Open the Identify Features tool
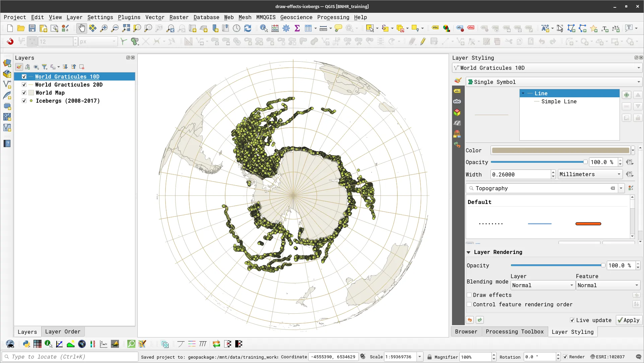This screenshot has height=363, width=644. (x=264, y=28)
